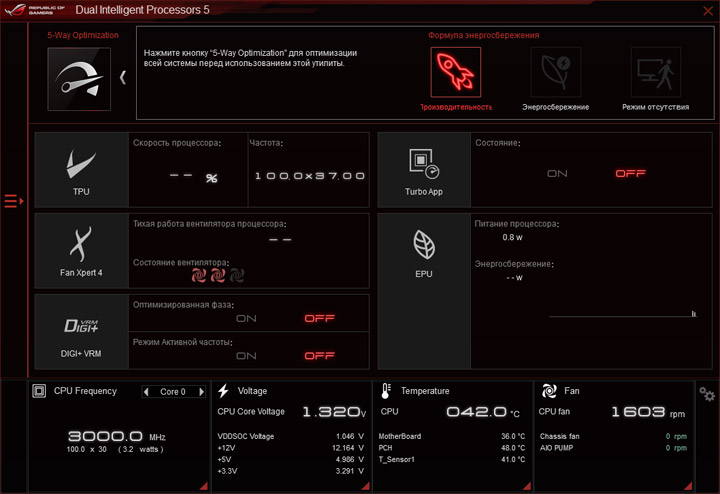Open the TPU panel
Viewport: 720px width, 494px height.
pos(81,170)
